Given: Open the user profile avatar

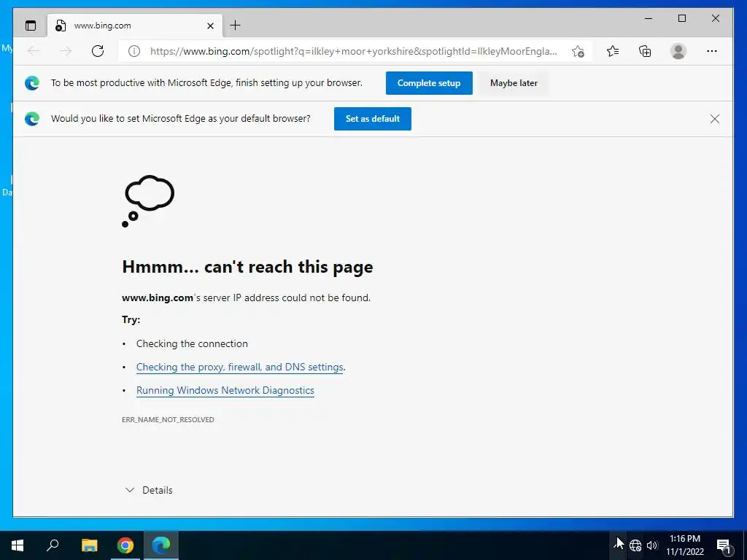Looking at the screenshot, I should [678, 51].
